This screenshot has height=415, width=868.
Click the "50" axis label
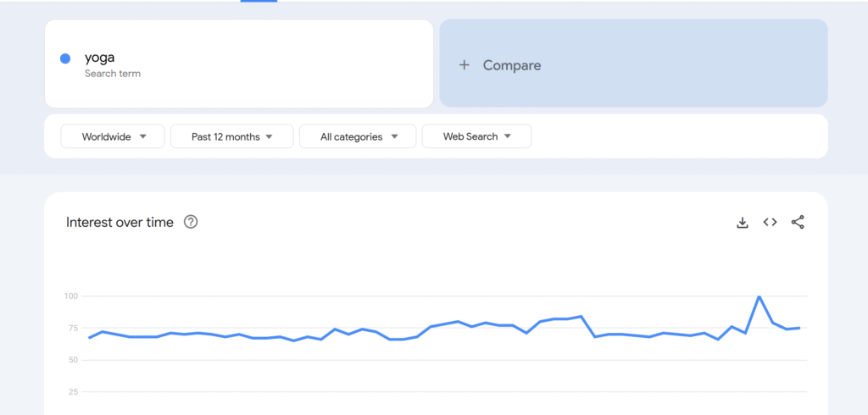coord(74,360)
